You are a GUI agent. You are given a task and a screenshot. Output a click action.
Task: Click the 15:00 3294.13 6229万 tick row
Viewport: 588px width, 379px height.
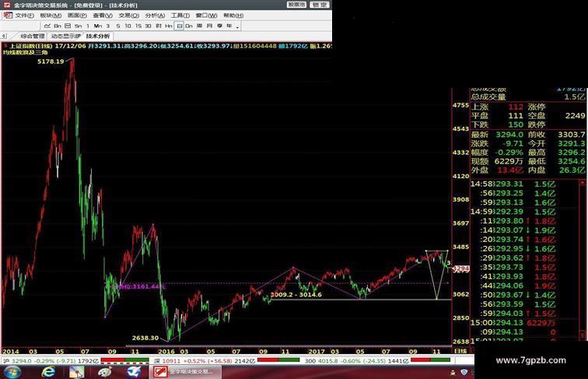click(x=513, y=323)
